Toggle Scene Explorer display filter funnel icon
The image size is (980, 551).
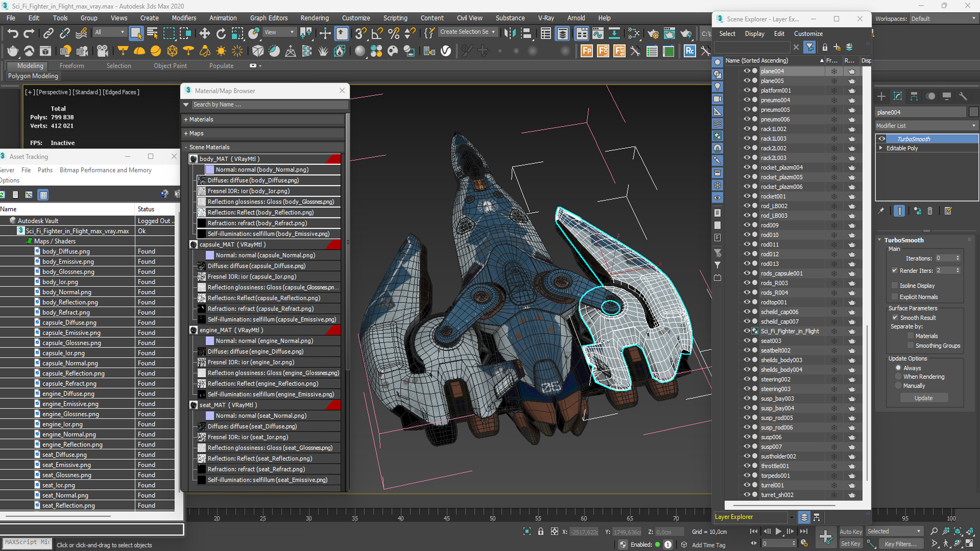(810, 47)
